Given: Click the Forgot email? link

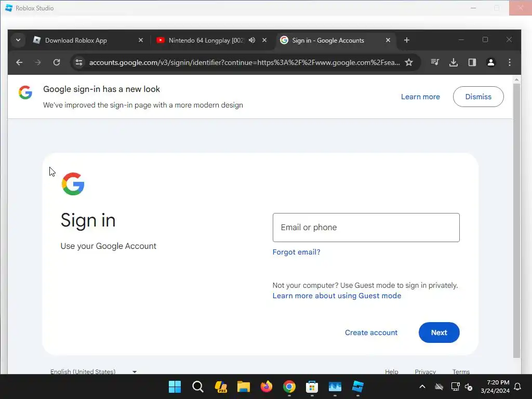Looking at the screenshot, I should tap(296, 252).
